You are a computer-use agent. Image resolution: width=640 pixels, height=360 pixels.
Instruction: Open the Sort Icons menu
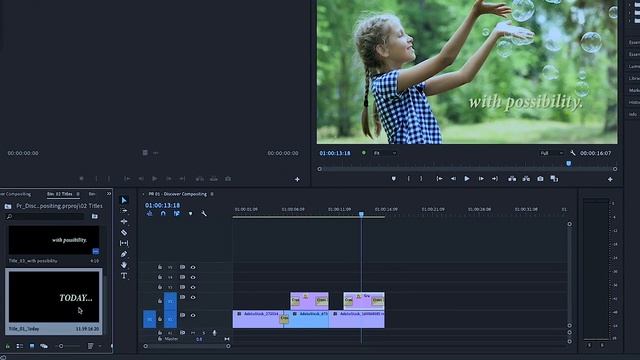(x=91, y=346)
